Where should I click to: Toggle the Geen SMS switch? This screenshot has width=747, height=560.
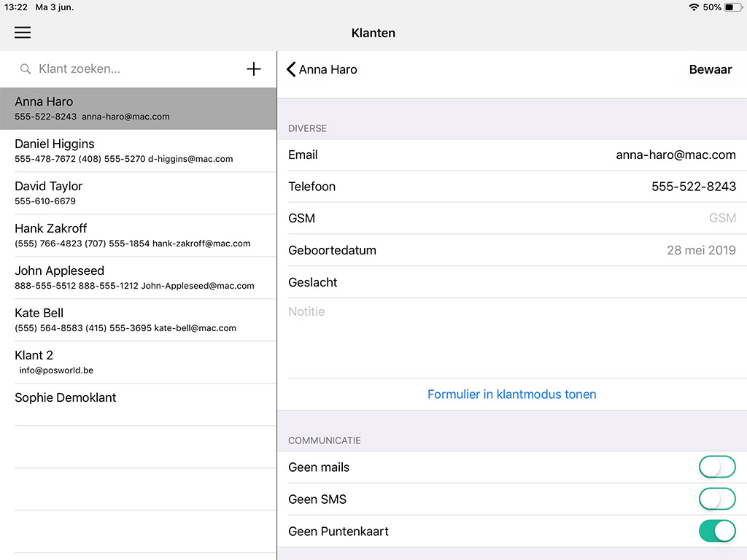pyautogui.click(x=717, y=499)
